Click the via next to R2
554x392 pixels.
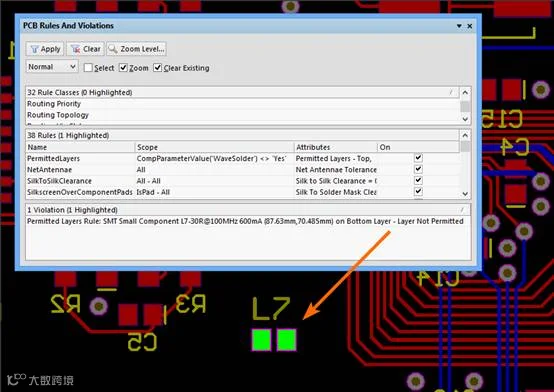(99, 306)
